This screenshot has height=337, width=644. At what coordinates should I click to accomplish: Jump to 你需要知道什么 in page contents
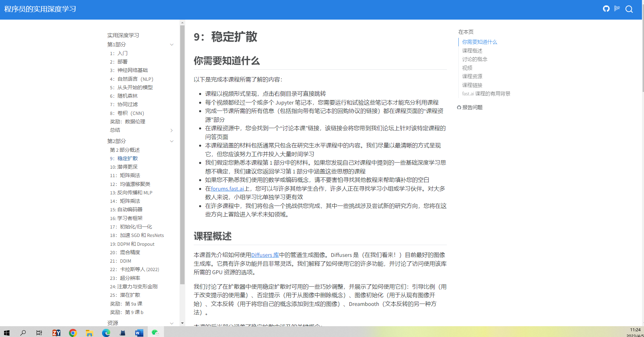pyautogui.click(x=479, y=42)
